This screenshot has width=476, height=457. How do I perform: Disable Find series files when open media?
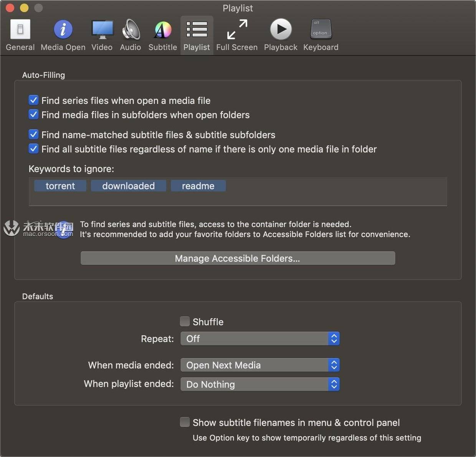34,101
